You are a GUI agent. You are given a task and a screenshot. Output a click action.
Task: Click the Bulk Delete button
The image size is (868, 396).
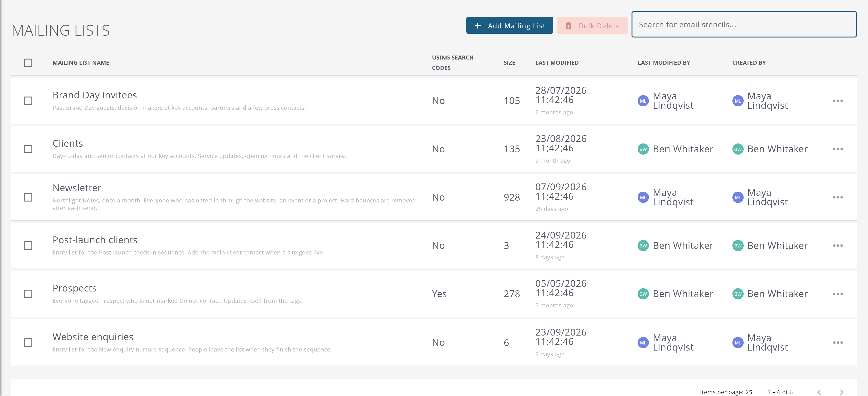pyautogui.click(x=592, y=26)
